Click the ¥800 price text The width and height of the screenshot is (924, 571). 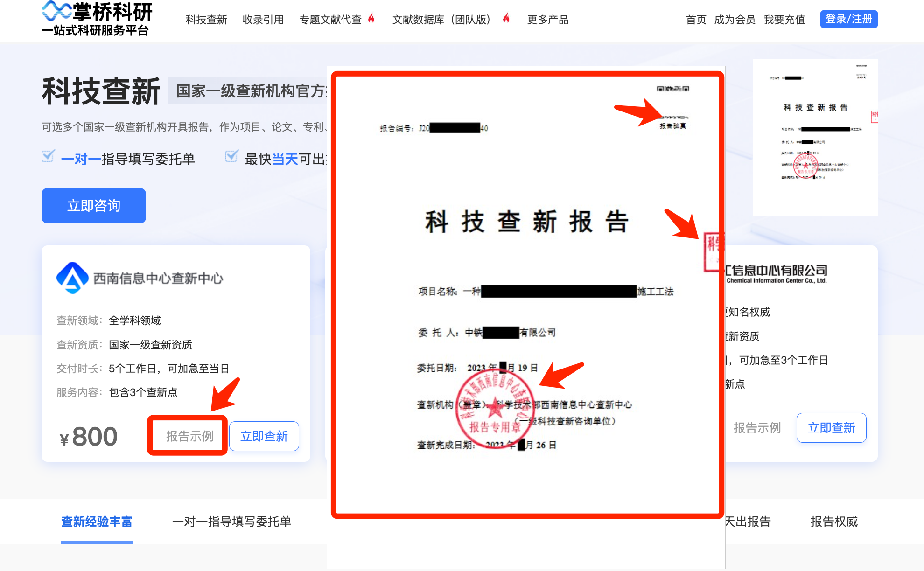click(89, 437)
